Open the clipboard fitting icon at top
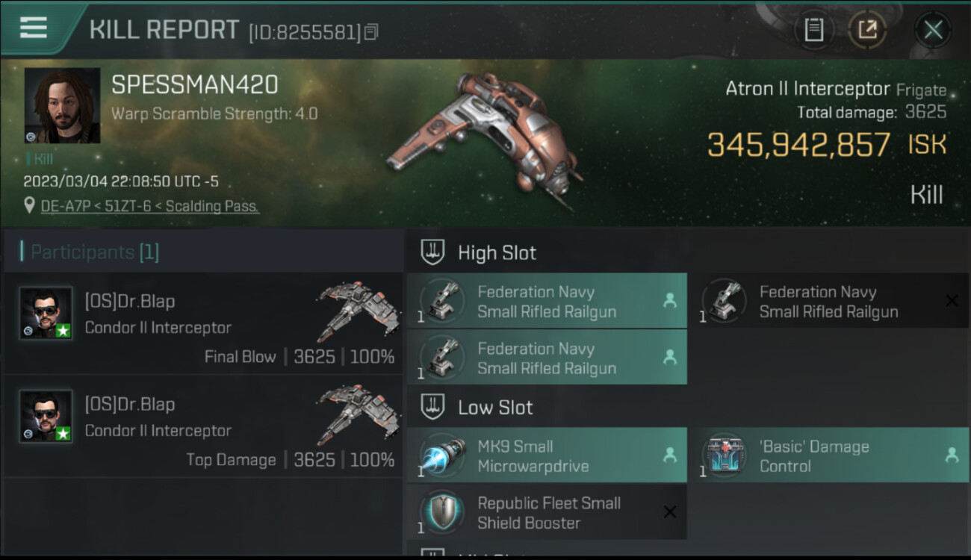 click(x=813, y=30)
